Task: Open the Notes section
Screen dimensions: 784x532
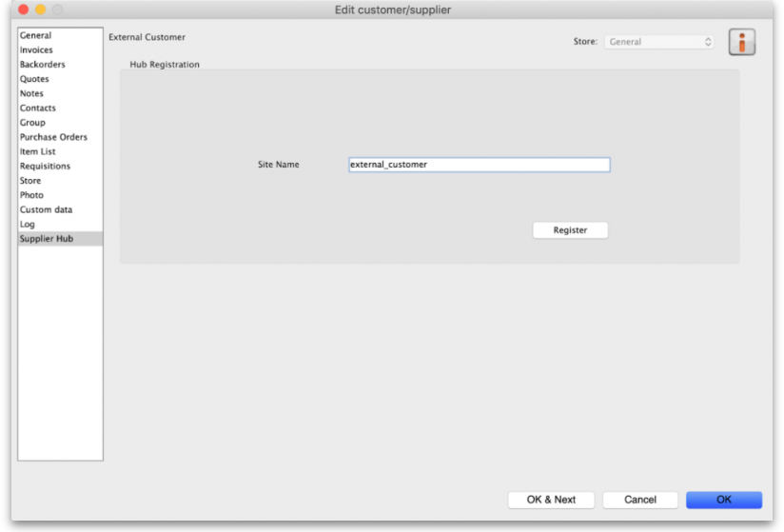Action: point(32,94)
